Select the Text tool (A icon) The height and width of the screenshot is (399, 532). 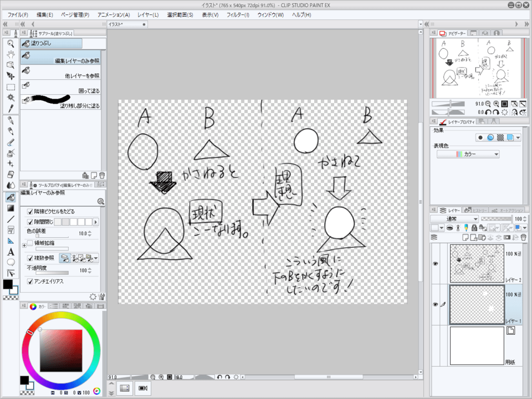tap(10, 251)
